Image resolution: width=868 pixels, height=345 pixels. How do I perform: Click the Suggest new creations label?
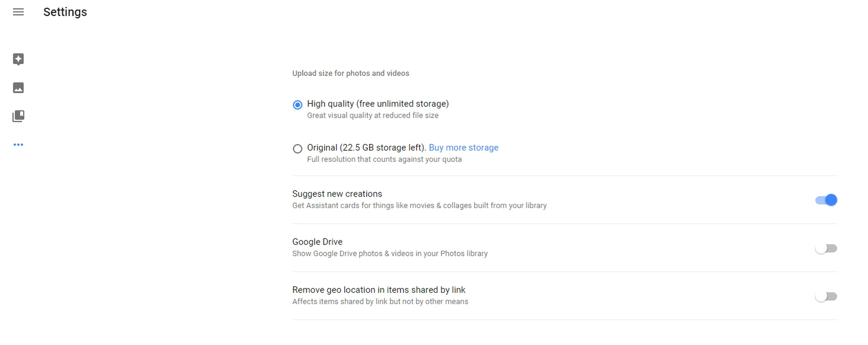(337, 194)
